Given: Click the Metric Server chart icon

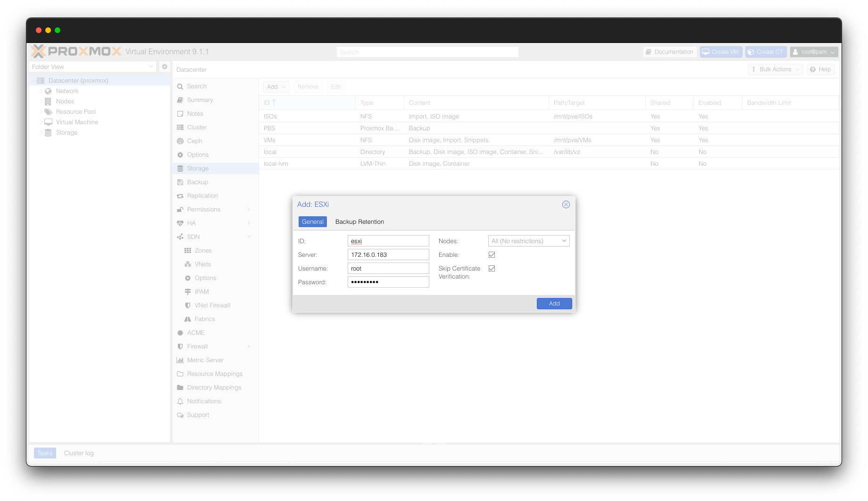Looking at the screenshot, I should pyautogui.click(x=180, y=360).
